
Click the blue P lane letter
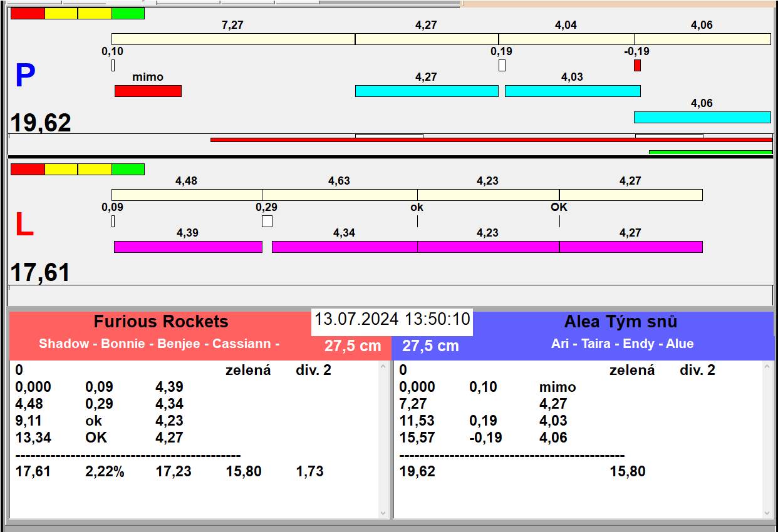pyautogui.click(x=25, y=76)
